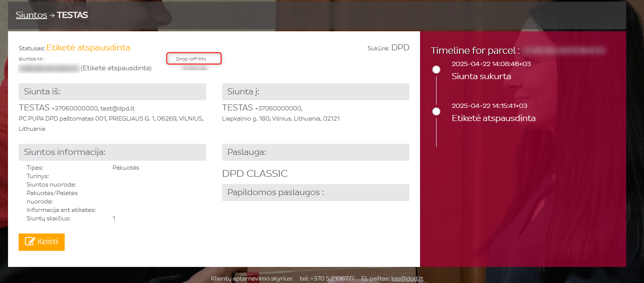Click the orange Etiketė atspausdinta status text

click(88, 47)
